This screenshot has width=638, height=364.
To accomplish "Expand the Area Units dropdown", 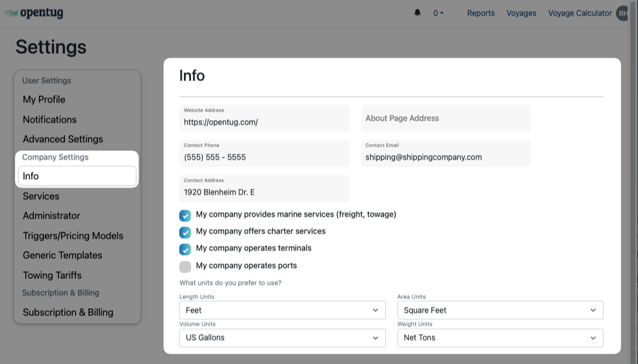I will tap(500, 310).
